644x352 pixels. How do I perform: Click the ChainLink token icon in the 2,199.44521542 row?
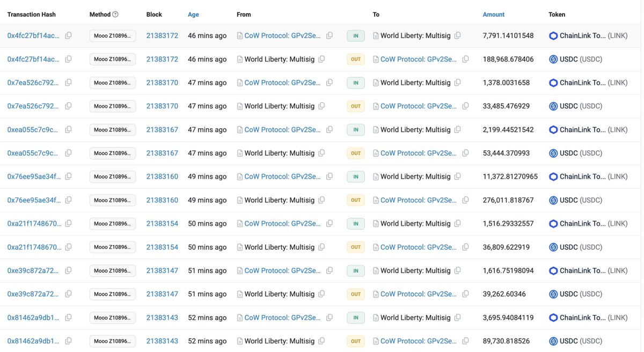[553, 130]
